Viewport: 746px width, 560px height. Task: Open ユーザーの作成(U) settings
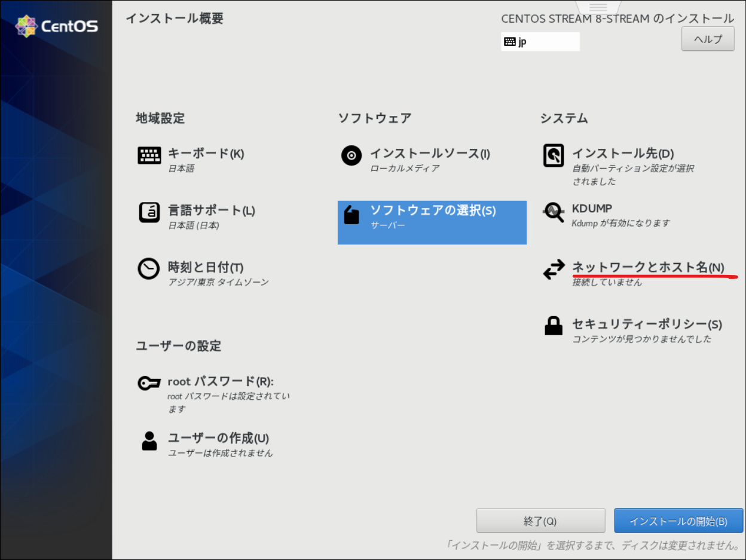click(218, 438)
